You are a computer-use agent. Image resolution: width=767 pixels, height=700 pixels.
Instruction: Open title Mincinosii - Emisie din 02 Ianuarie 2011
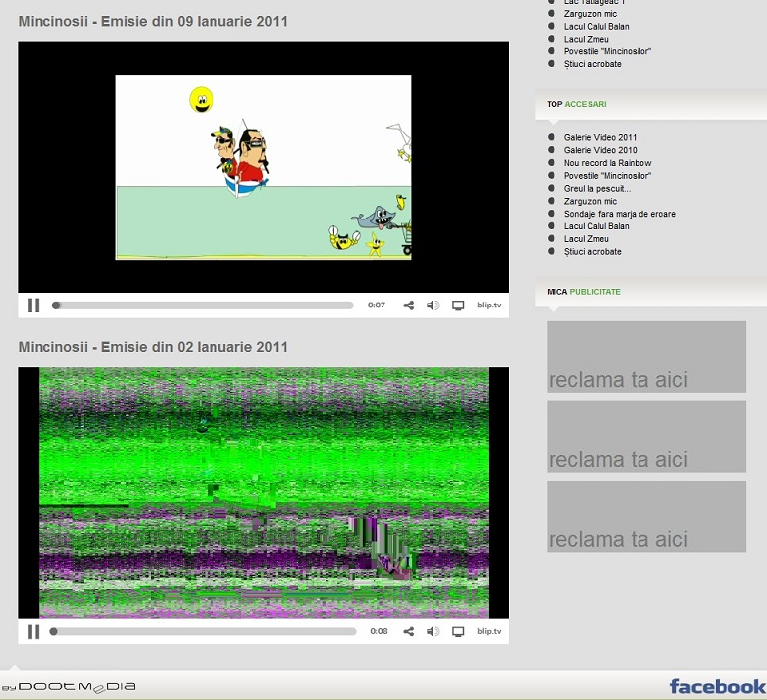coord(152,347)
